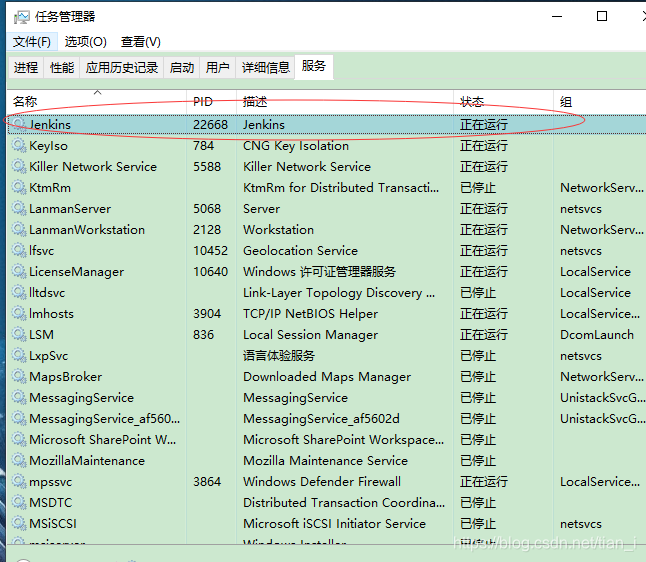The height and width of the screenshot is (562, 646).
Task: Click the Server description cell
Action: click(x=262, y=208)
